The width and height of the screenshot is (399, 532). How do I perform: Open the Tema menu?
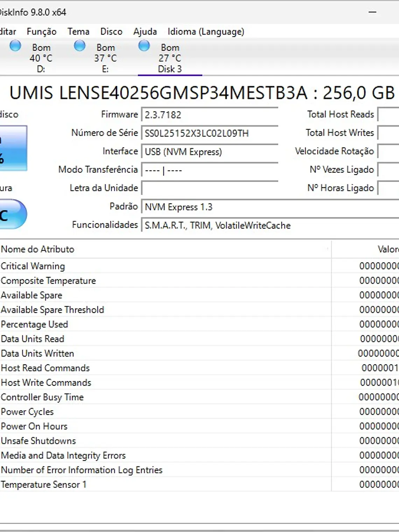click(78, 31)
